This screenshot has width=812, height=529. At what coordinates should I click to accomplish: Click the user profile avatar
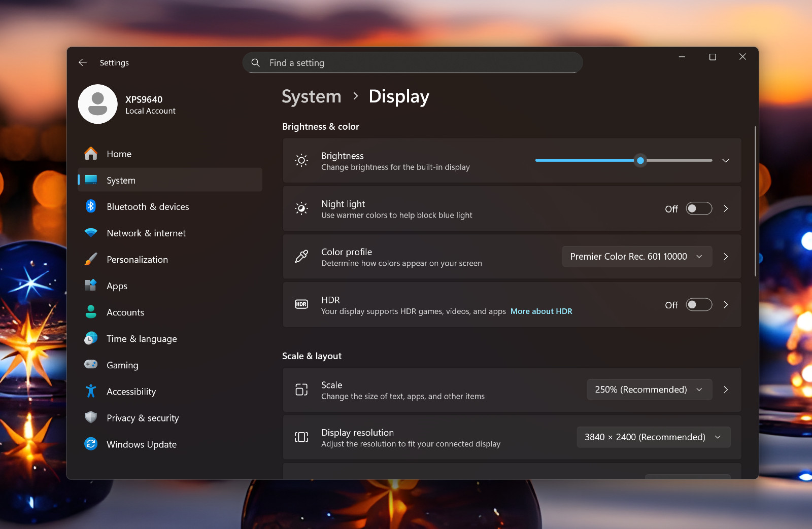[x=97, y=104]
